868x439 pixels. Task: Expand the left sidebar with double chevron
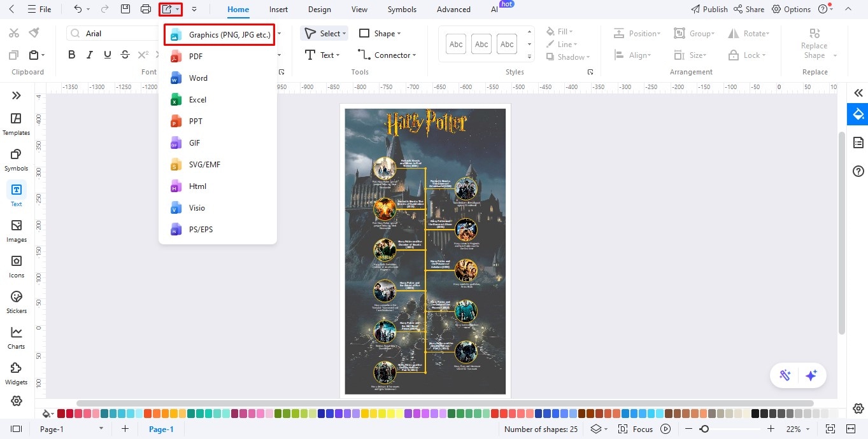point(17,95)
